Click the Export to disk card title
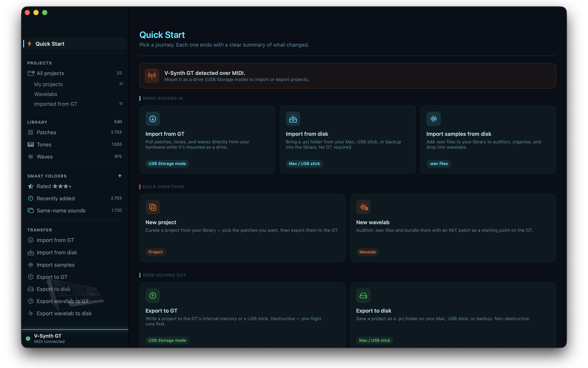Viewport: 588px width, 368px height. (374, 311)
